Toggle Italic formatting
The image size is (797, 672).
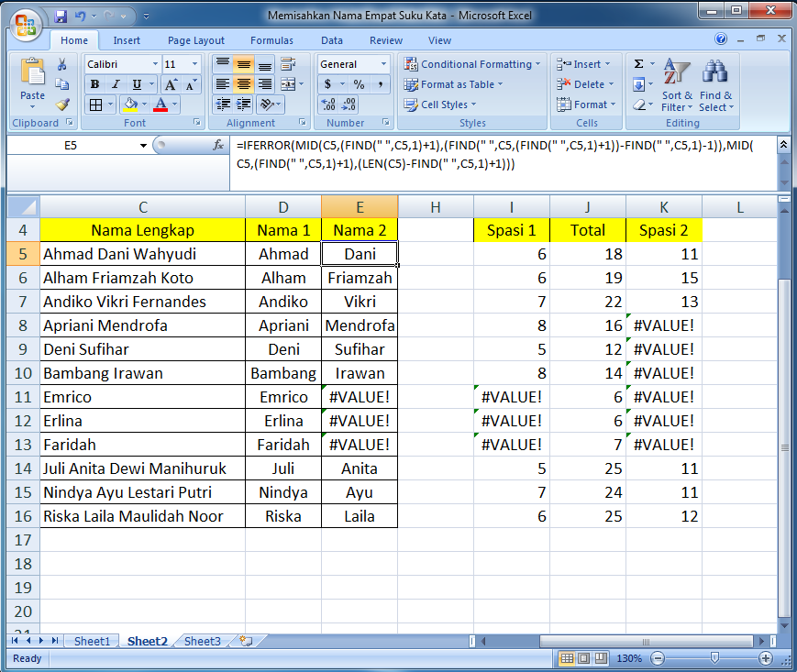(116, 84)
